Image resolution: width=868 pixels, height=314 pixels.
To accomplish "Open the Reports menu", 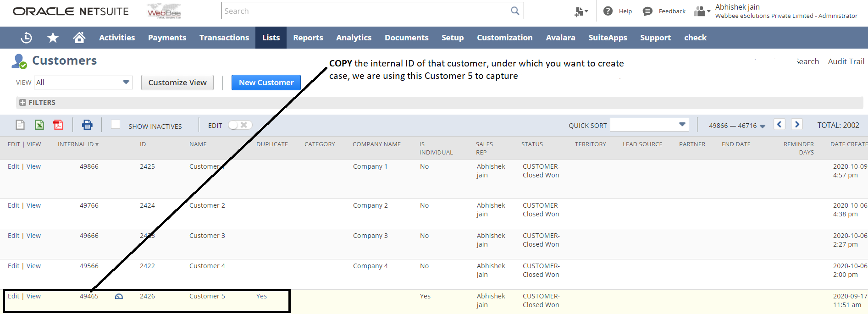I will pos(308,38).
